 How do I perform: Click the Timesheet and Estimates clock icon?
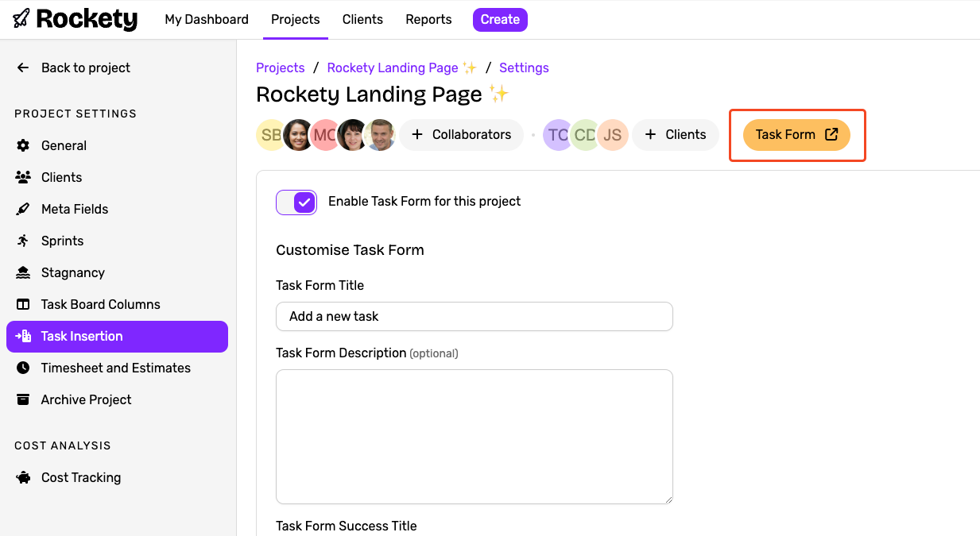tap(23, 368)
